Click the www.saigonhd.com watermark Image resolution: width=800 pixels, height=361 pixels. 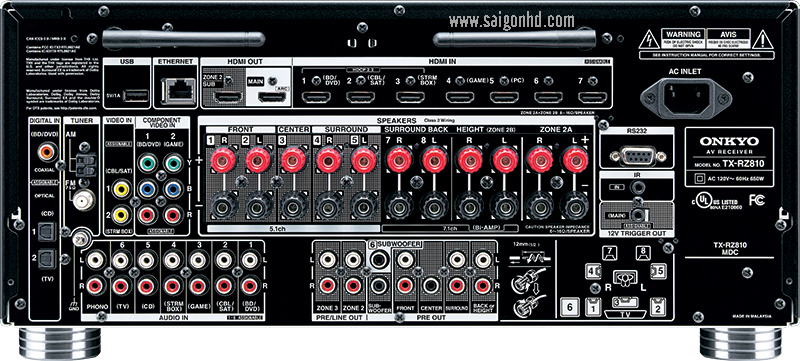point(511,21)
